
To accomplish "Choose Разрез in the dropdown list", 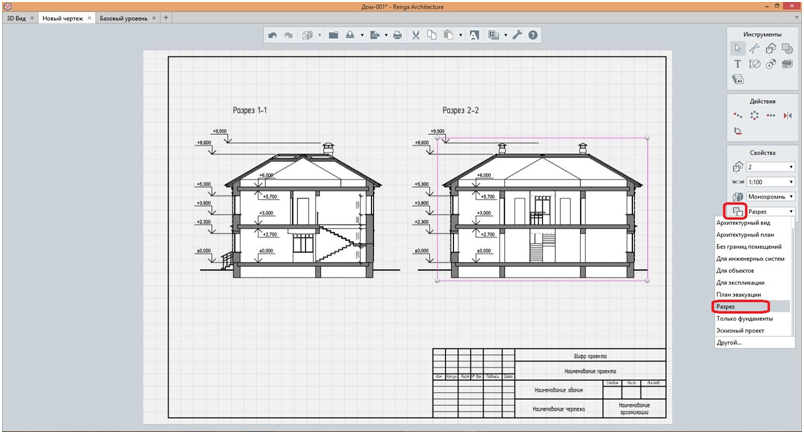I will point(753,307).
